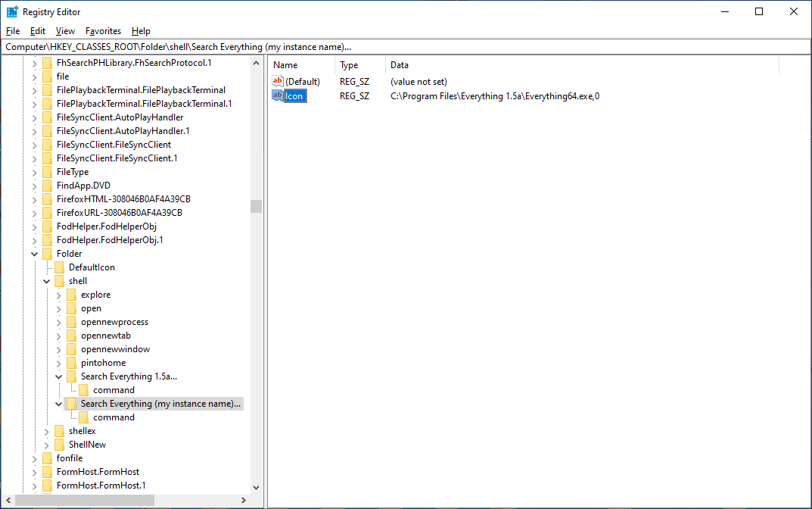
Task: Expand the FileType key
Action: point(34,172)
